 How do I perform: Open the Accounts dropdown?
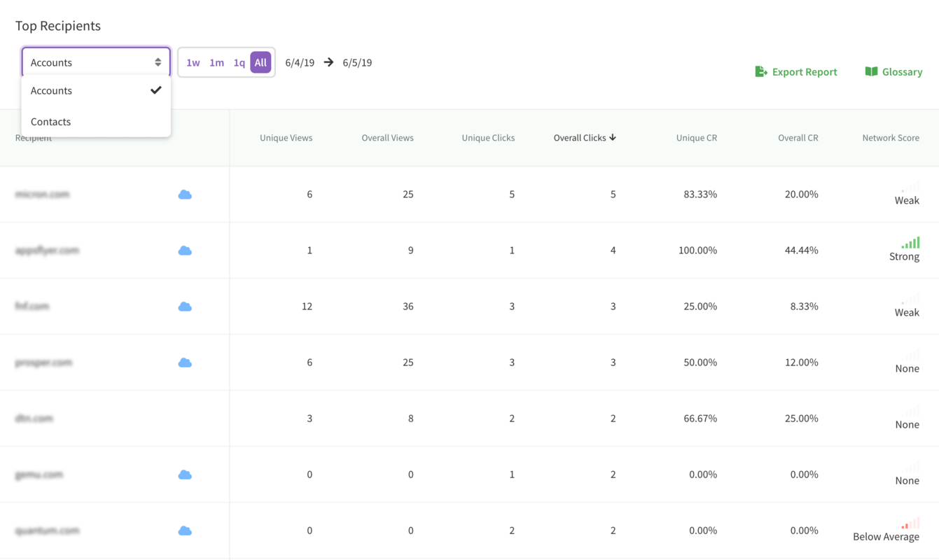(96, 62)
